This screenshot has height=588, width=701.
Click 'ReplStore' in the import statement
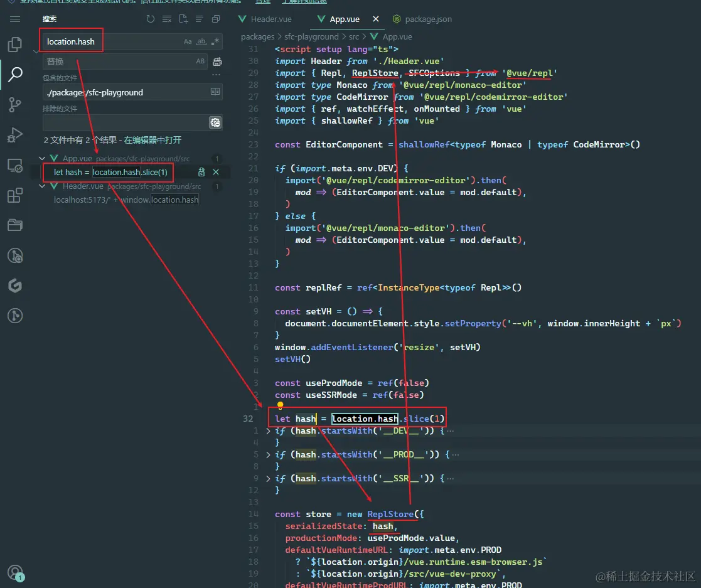click(375, 73)
